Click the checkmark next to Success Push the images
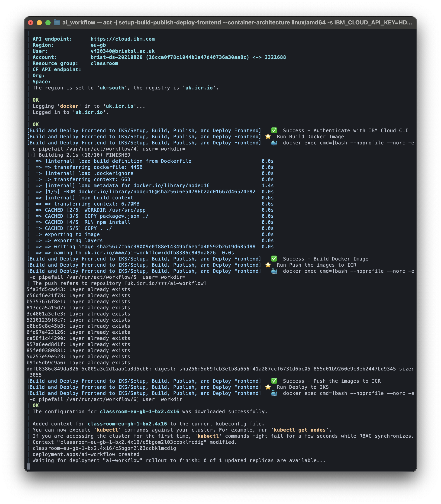This screenshot has height=504, width=441. pyautogui.click(x=274, y=381)
